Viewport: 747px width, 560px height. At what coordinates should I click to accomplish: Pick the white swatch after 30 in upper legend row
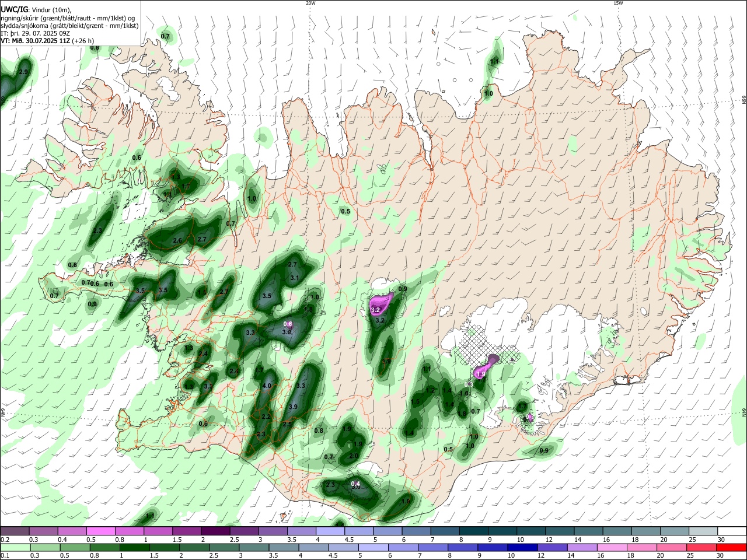tap(732, 531)
